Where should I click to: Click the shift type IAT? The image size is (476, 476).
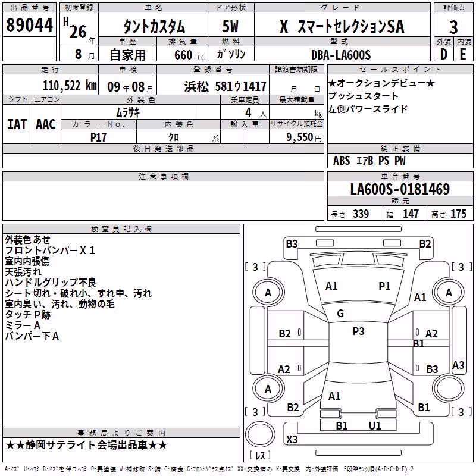point(17,124)
